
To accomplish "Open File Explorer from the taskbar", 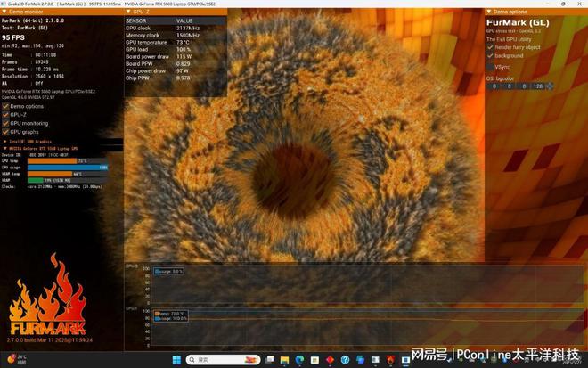I will pyautogui.click(x=284, y=360).
